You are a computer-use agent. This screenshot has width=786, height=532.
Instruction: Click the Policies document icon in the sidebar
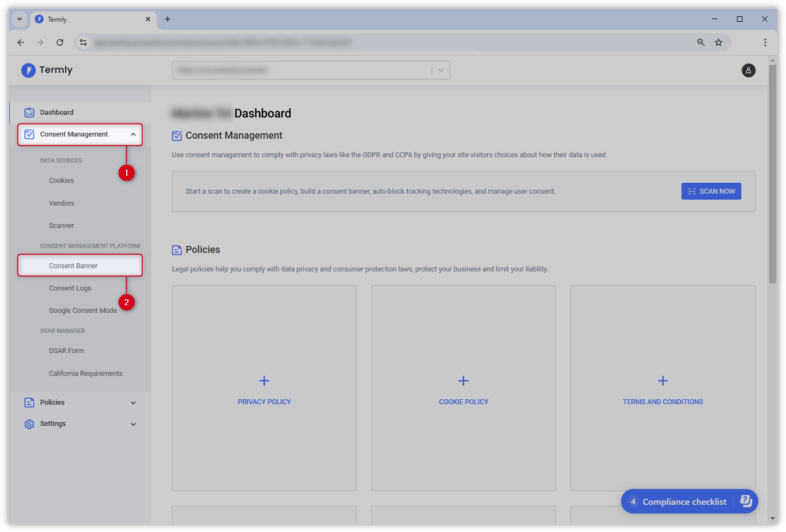coord(29,403)
